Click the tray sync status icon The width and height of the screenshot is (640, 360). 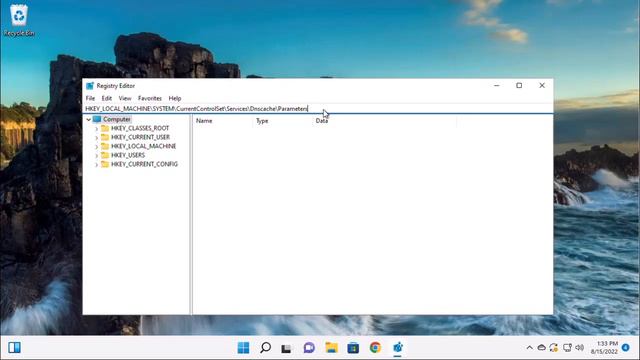(x=554, y=348)
